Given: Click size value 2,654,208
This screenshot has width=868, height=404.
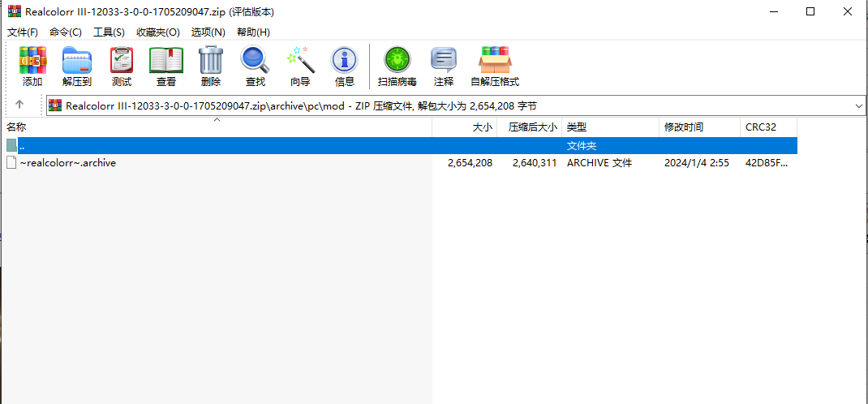Looking at the screenshot, I should (470, 163).
